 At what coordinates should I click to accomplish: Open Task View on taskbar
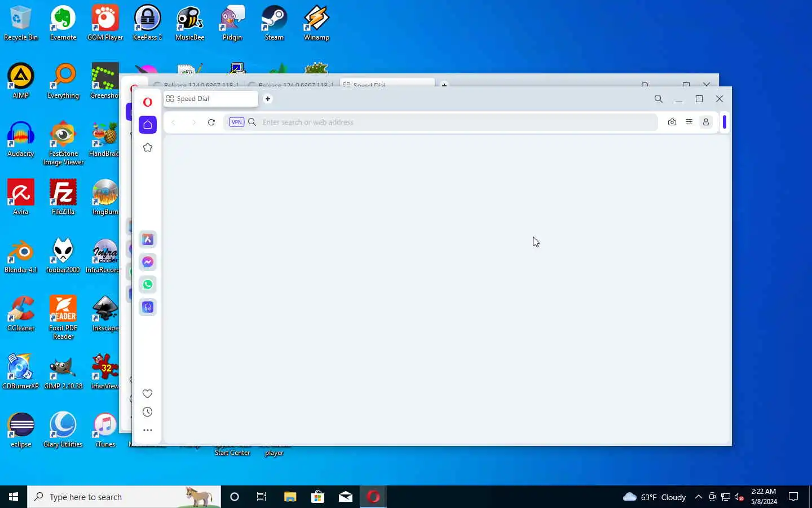pyautogui.click(x=262, y=497)
